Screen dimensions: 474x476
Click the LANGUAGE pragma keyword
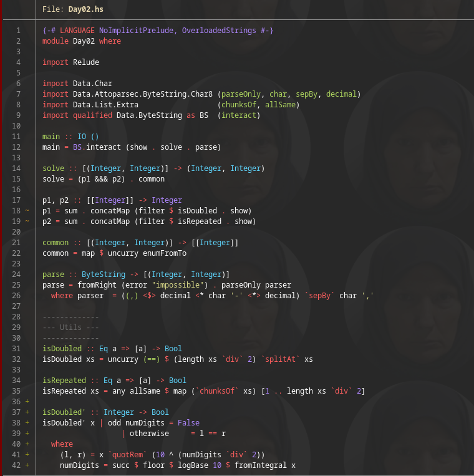(77, 31)
